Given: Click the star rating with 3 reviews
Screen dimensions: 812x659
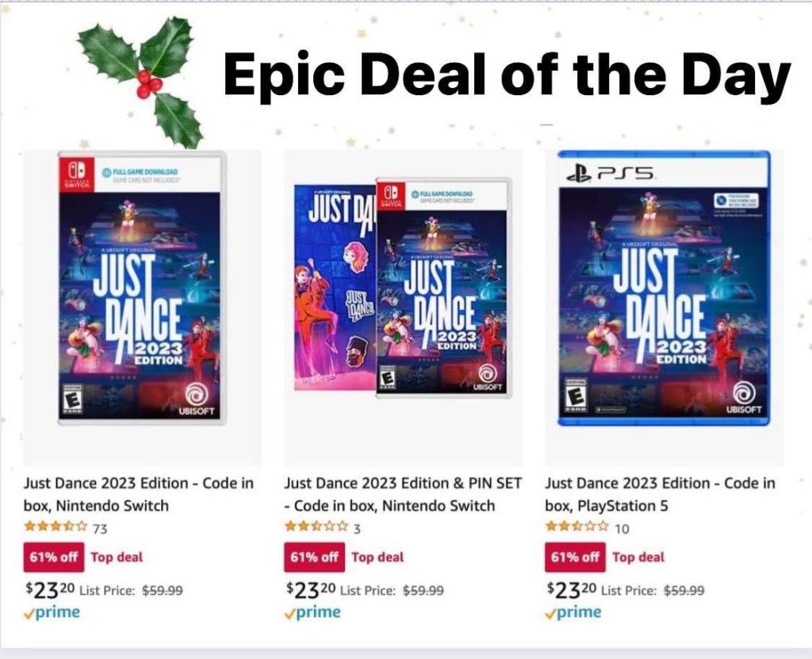Looking at the screenshot, I should point(316,527).
